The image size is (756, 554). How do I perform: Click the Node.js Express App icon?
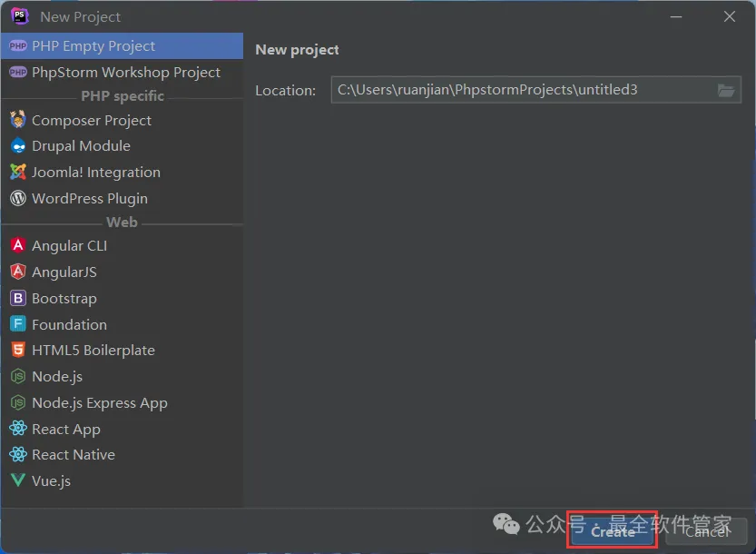[x=18, y=402]
